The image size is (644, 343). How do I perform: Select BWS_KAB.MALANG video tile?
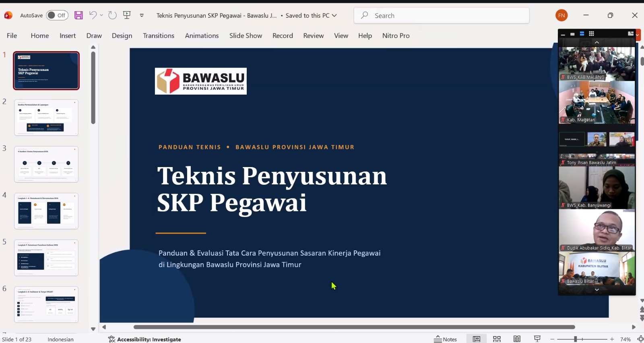click(x=597, y=64)
